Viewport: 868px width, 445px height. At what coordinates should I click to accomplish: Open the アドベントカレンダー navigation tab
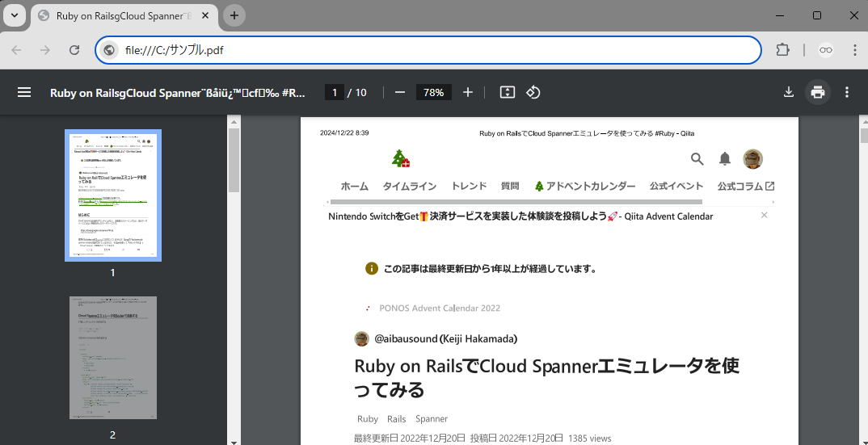tap(584, 187)
